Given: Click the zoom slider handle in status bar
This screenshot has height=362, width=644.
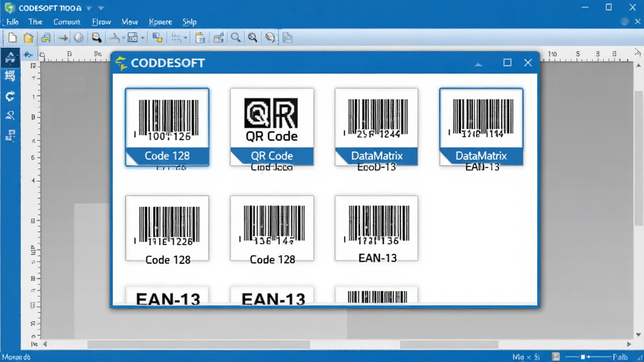Looking at the screenshot, I should (583, 357).
